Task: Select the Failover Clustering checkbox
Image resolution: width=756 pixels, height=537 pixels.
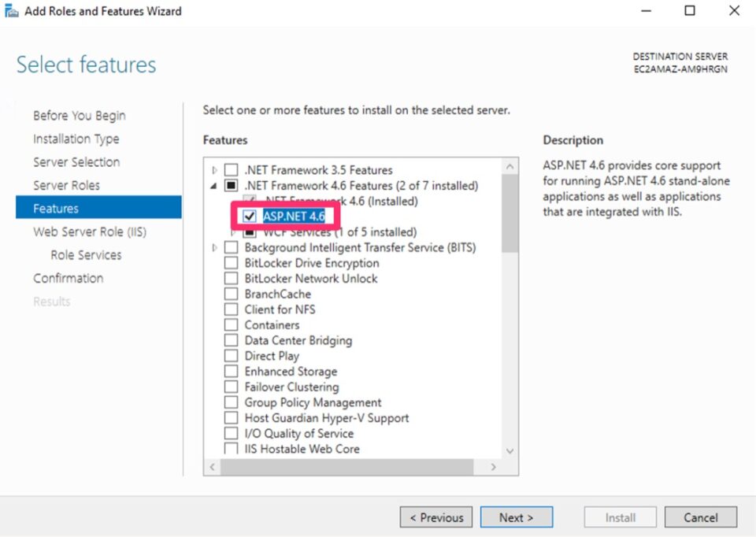Action: (232, 387)
